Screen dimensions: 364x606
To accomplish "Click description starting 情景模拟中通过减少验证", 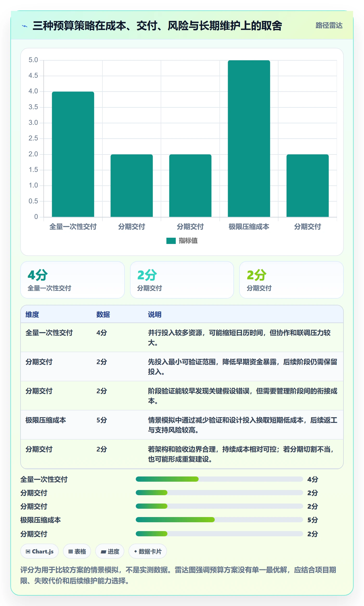I will 243,425.
